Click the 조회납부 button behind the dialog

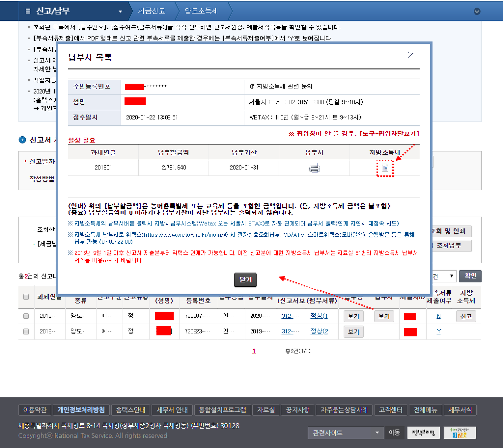point(451,246)
